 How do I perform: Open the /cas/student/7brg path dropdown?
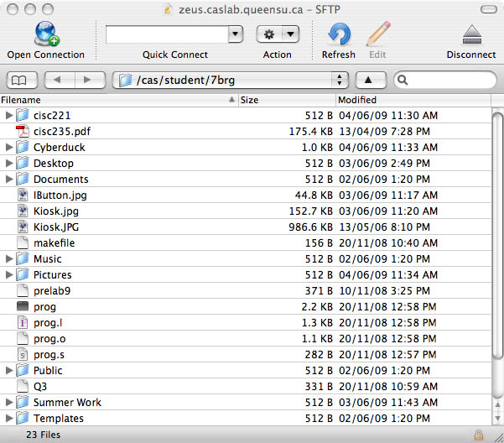230,80
